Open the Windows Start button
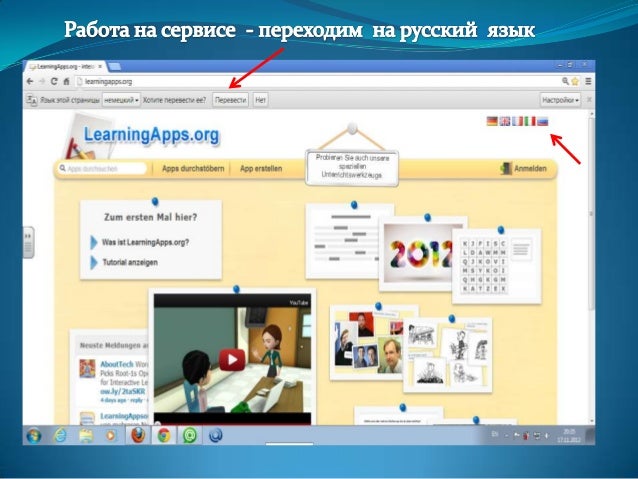The image size is (638, 479). 34,436
